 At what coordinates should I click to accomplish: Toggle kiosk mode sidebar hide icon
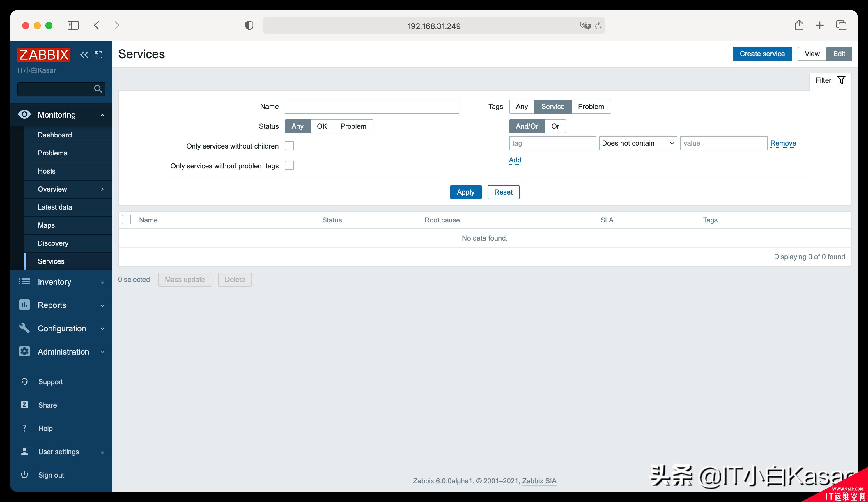[98, 54]
